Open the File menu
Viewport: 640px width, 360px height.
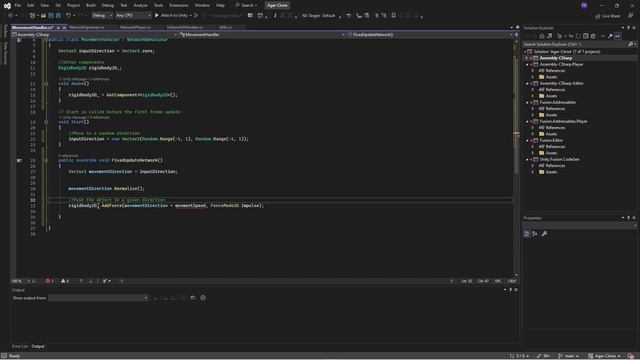pyautogui.click(x=18, y=6)
